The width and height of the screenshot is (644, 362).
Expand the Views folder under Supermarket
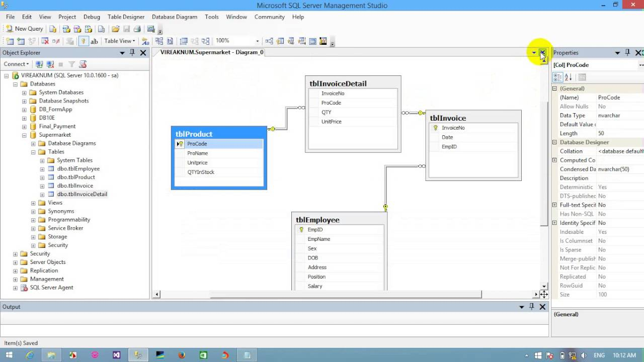[x=33, y=203]
